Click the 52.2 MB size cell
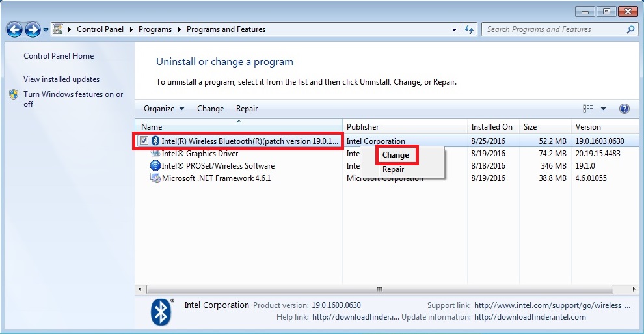The height and width of the screenshot is (334, 644). pyautogui.click(x=552, y=141)
